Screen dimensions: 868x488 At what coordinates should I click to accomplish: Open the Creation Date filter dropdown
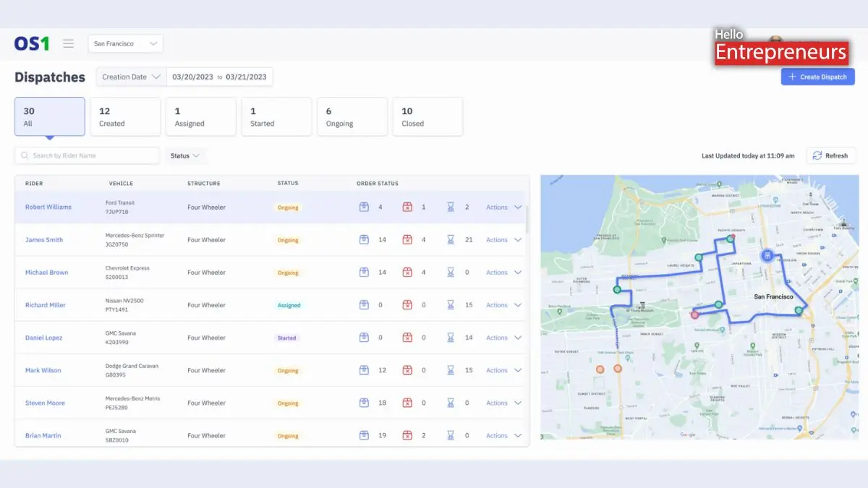(x=131, y=77)
